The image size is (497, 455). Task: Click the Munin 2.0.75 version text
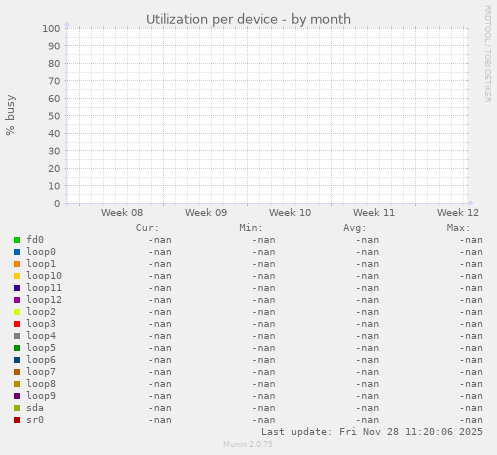click(248, 444)
